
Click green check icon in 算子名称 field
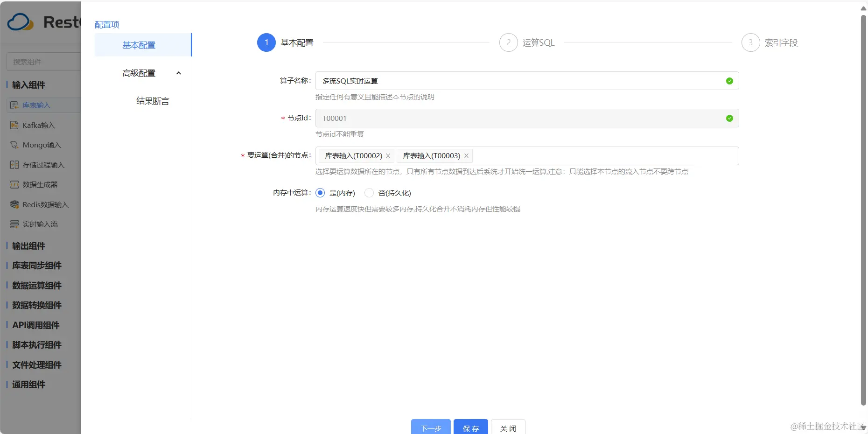tap(729, 81)
